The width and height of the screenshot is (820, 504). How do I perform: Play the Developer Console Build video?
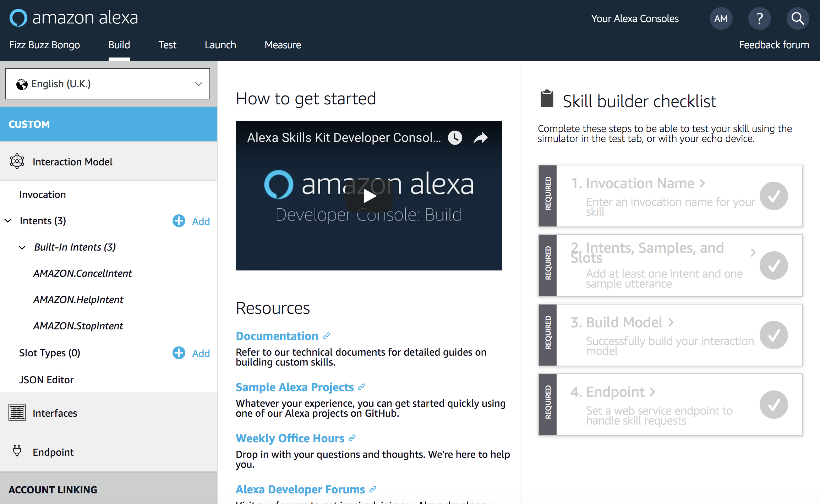click(369, 196)
